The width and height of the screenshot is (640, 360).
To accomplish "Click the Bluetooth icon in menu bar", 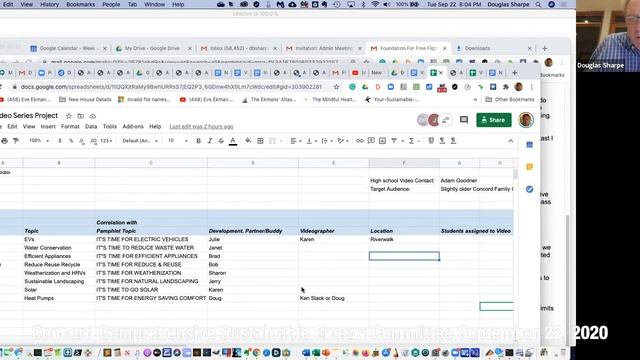I will 363,4.
